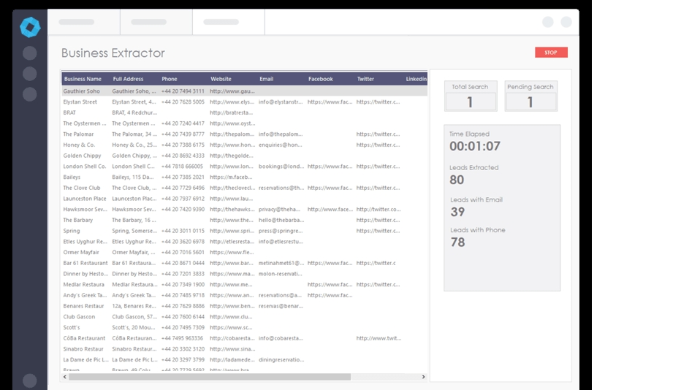700x390 pixels.
Task: Click the Pending Search count box
Action: [x=531, y=102]
